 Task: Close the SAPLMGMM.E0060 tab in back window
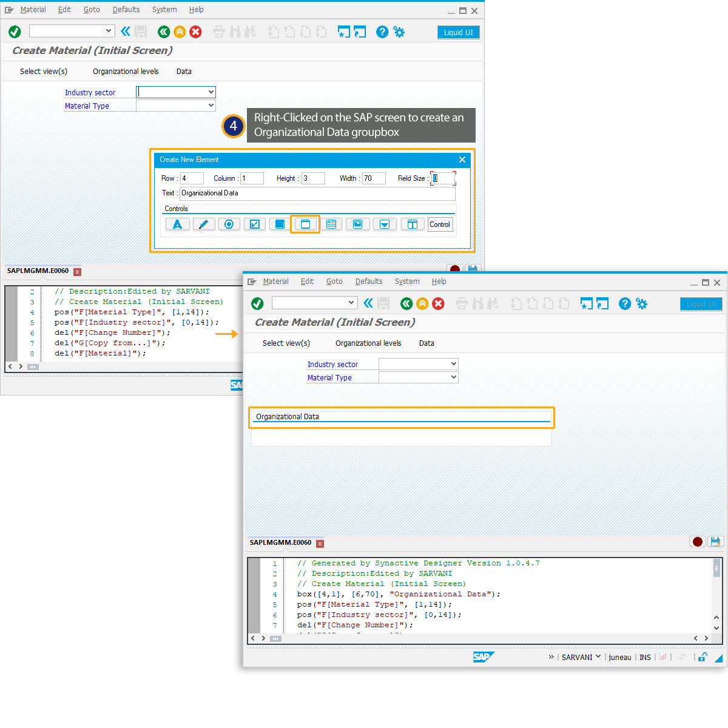point(77,272)
